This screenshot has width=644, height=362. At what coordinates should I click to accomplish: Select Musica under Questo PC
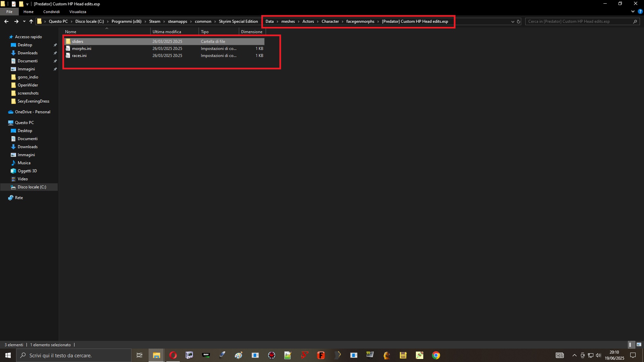24,163
